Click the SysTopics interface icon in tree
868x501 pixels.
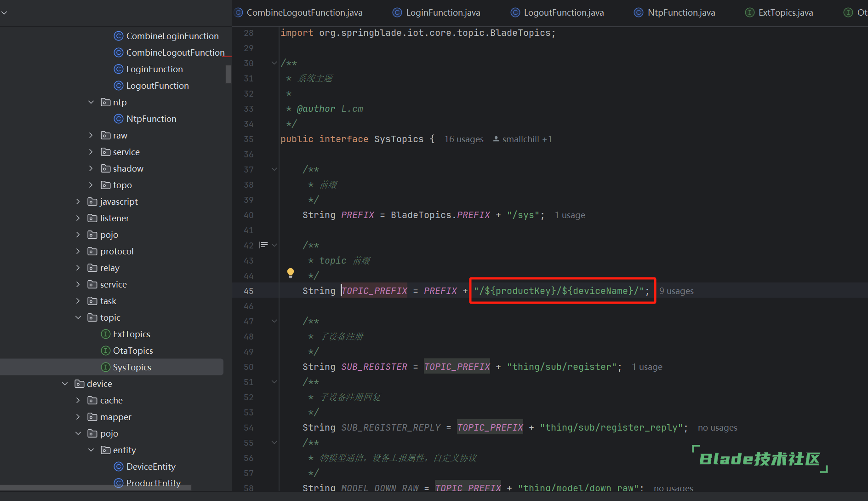(x=106, y=367)
